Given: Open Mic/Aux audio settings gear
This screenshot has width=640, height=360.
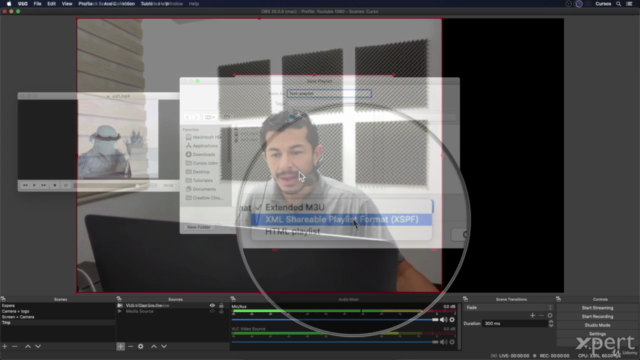Looking at the screenshot, I should [x=452, y=320].
